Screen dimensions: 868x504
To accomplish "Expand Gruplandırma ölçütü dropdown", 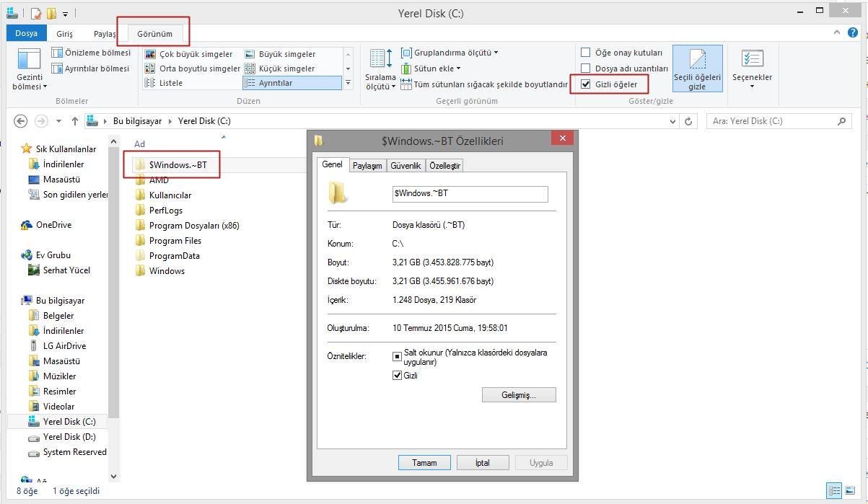I will (496, 53).
